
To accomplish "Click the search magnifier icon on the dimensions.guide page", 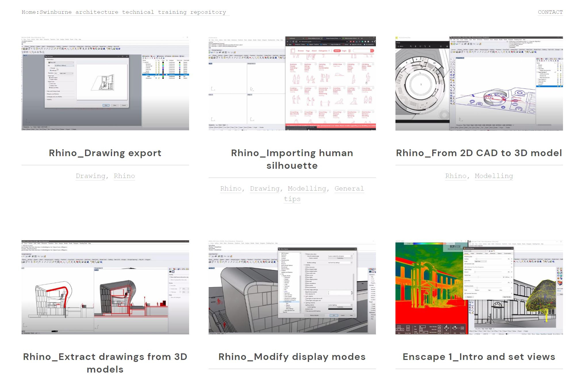I will tap(372, 51).
